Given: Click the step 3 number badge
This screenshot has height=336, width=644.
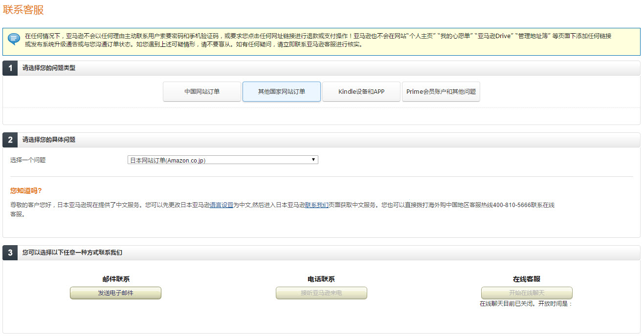Looking at the screenshot, I should point(10,252).
